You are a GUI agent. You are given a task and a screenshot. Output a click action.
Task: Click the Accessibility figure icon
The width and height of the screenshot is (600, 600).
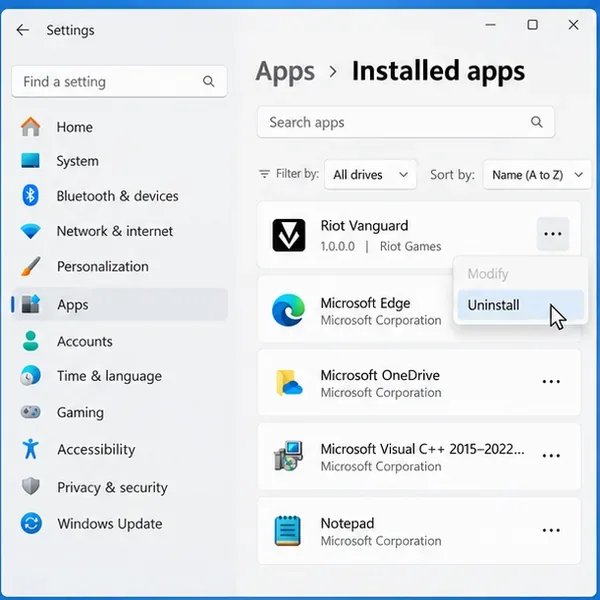pyautogui.click(x=30, y=448)
